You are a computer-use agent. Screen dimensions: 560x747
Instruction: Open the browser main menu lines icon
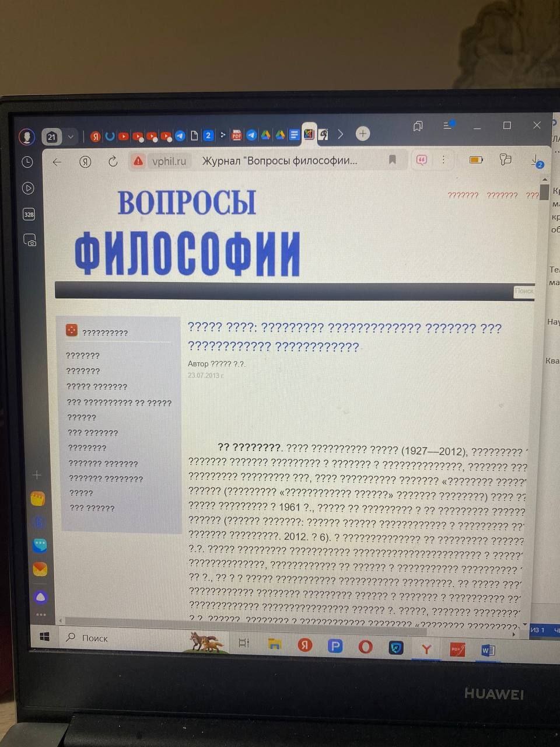448,125
